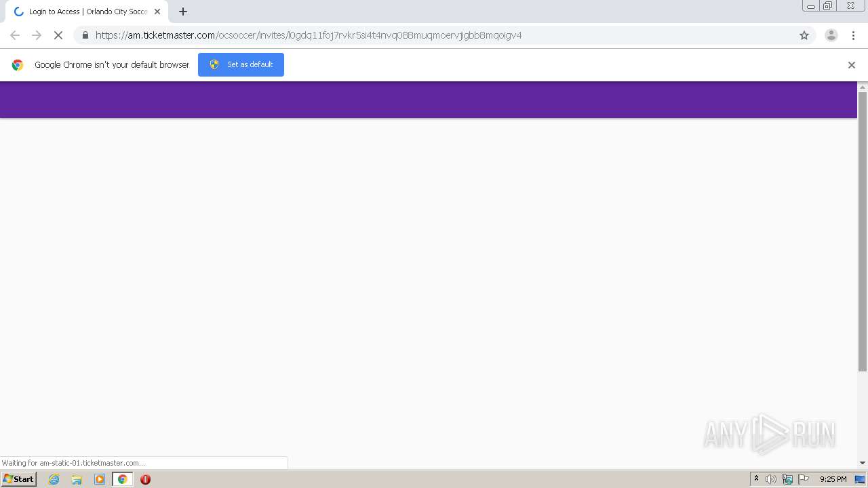The height and width of the screenshot is (488, 868).
Task: Open the Chrome profile avatar menu
Action: [x=831, y=35]
